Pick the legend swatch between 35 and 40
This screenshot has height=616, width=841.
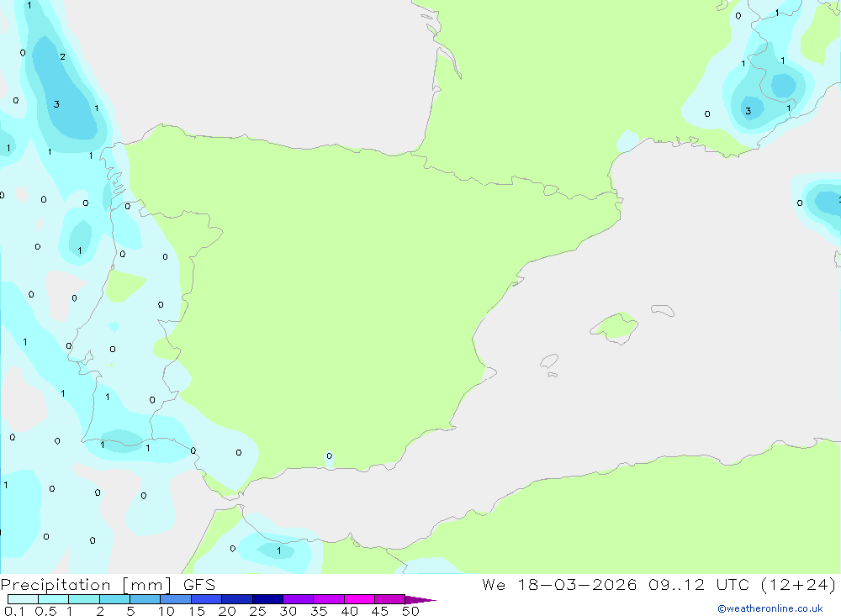point(329,599)
